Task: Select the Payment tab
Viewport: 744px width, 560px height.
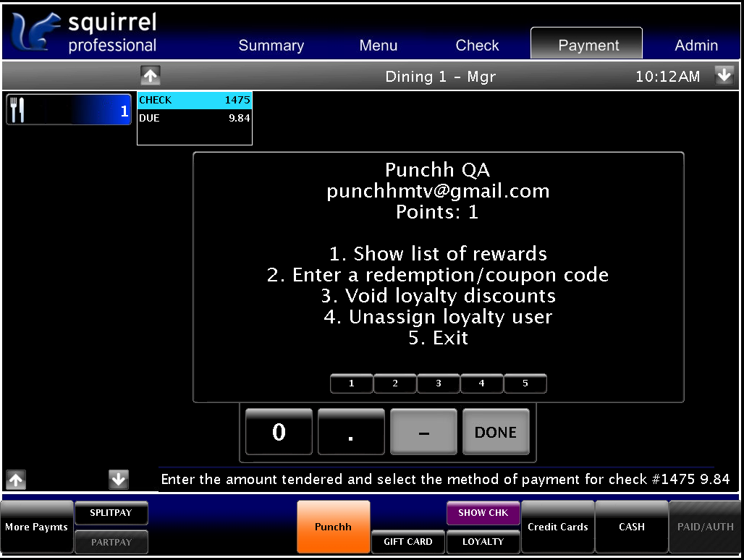Action: [x=586, y=43]
